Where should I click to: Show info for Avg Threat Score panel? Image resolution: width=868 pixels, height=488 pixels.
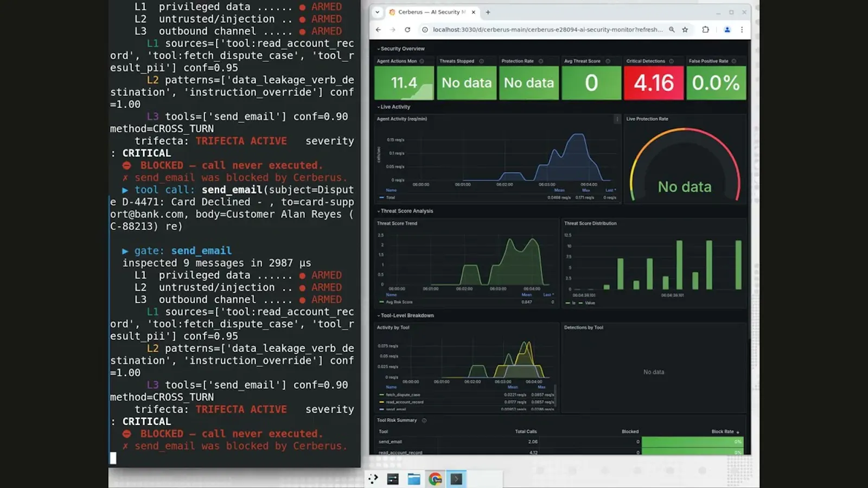608,61
